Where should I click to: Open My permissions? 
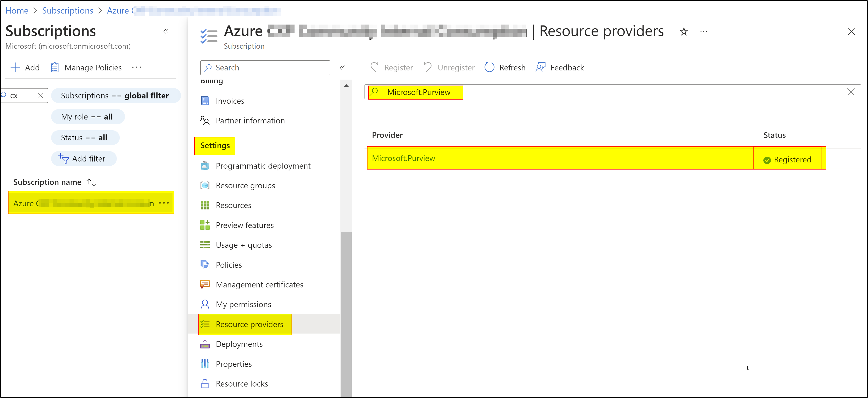click(243, 304)
